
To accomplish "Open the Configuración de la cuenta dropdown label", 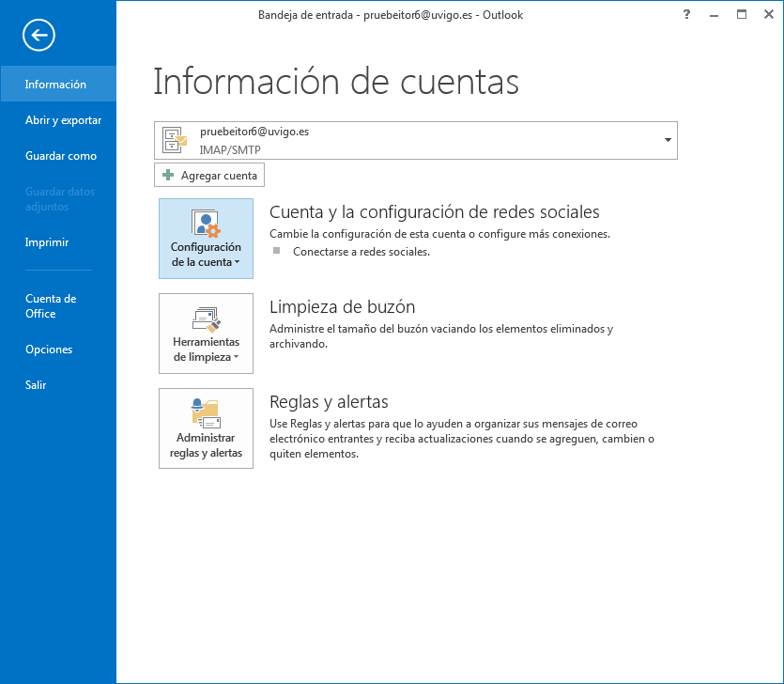I will tap(206, 256).
